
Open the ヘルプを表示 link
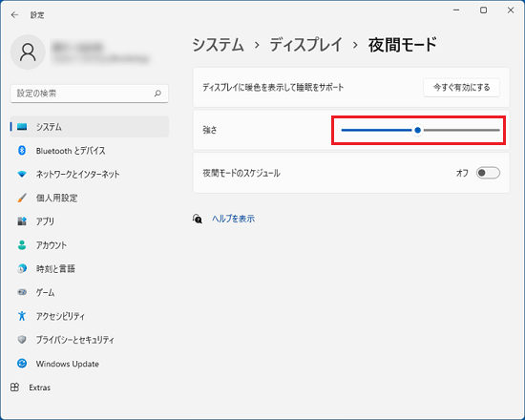[x=233, y=219]
